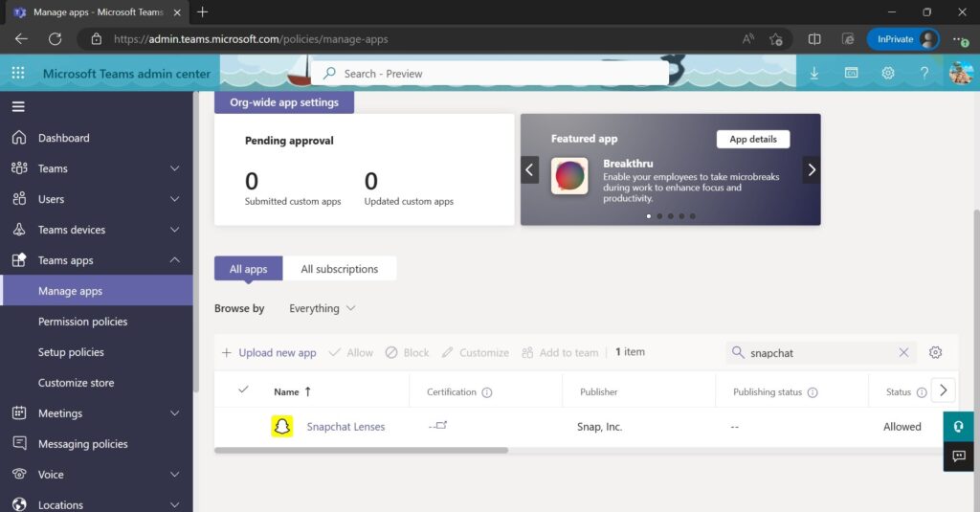Open the Snapchat Lenses app link
The image size is (980, 512).
pyautogui.click(x=345, y=427)
